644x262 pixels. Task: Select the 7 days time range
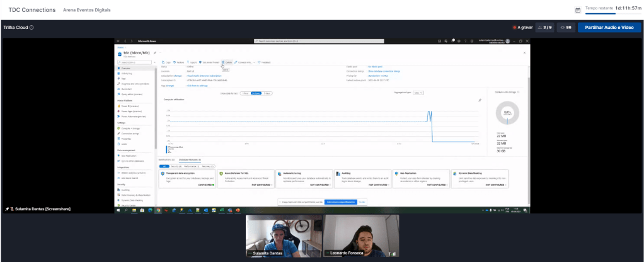point(268,93)
